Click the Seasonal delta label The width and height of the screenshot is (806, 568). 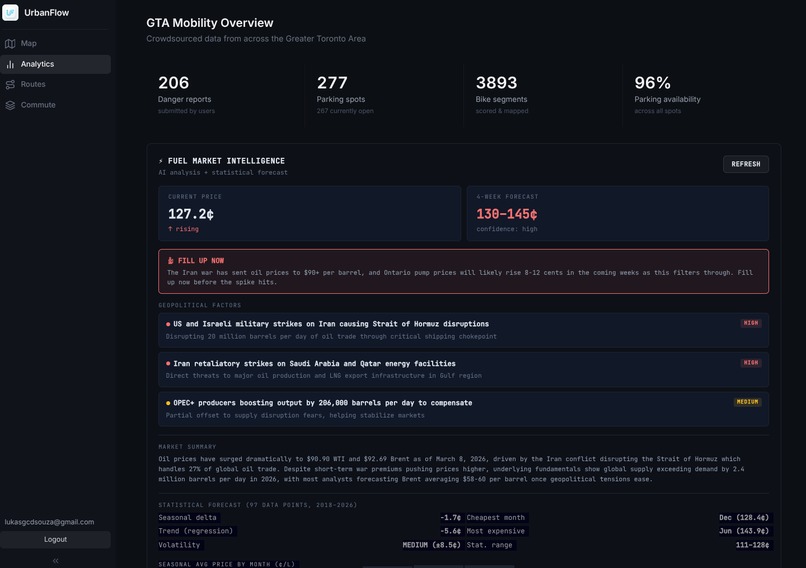[187, 518]
